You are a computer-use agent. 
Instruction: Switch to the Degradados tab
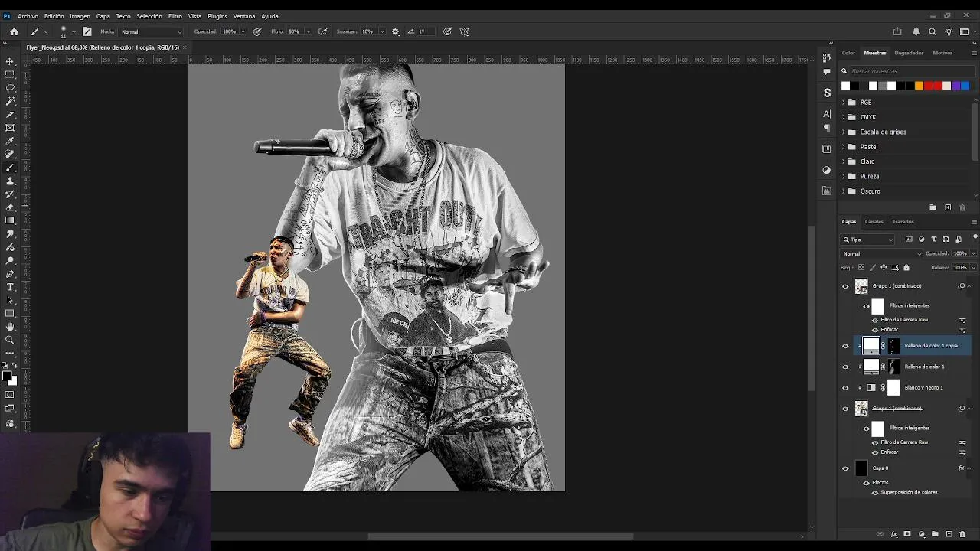point(909,53)
